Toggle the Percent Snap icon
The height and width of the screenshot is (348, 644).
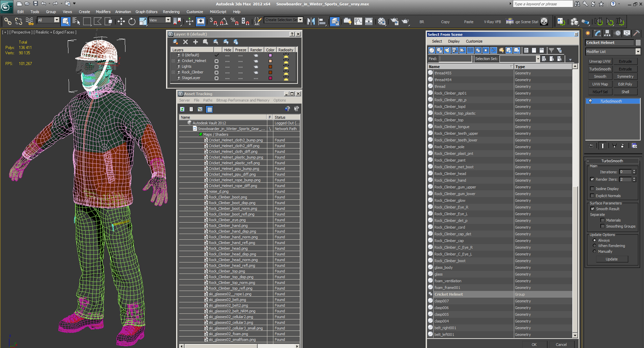234,21
